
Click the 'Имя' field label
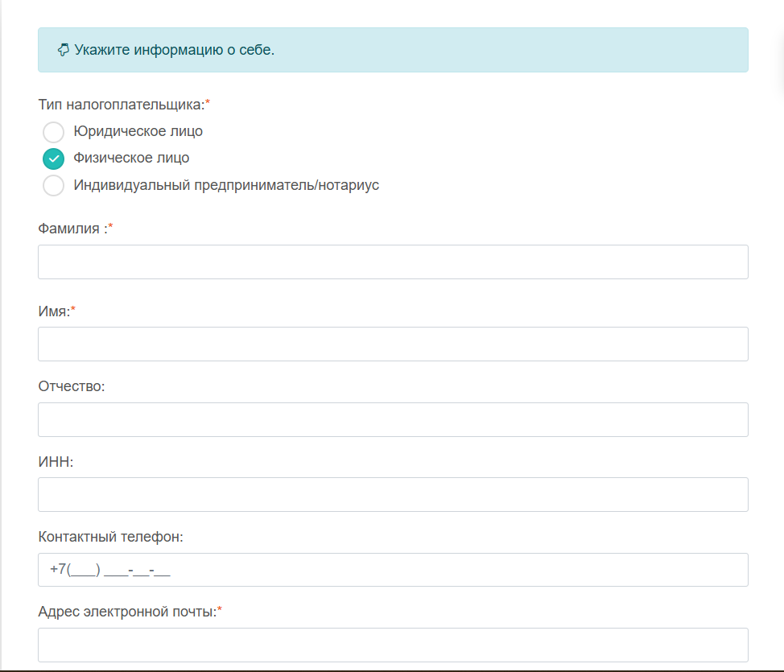coord(53,311)
